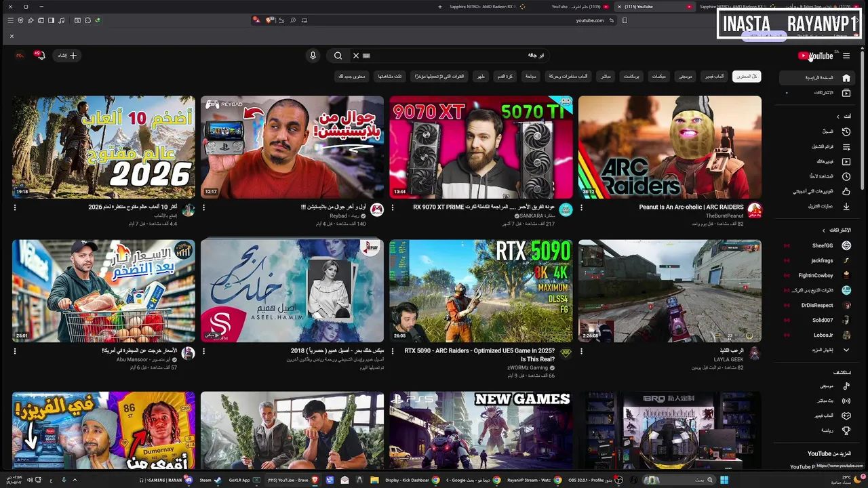The height and width of the screenshot is (488, 868).
Task: Click the youtube.com address bar
Action: coord(589,20)
